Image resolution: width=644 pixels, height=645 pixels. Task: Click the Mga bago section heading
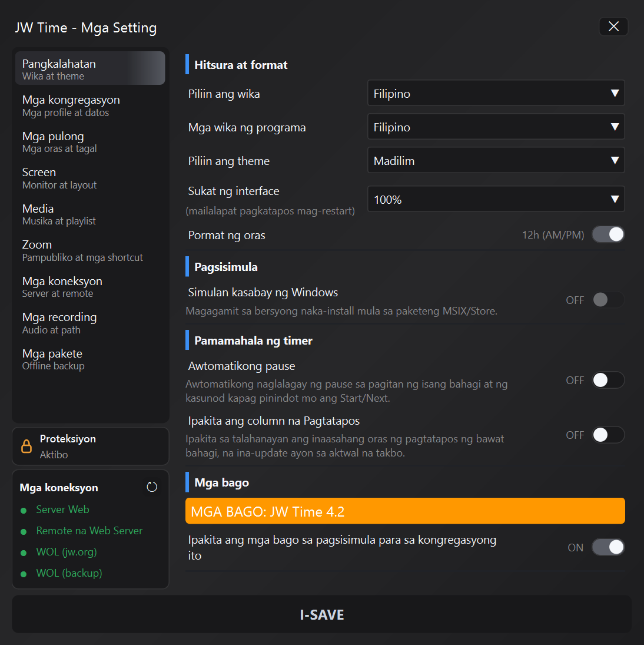tap(221, 482)
